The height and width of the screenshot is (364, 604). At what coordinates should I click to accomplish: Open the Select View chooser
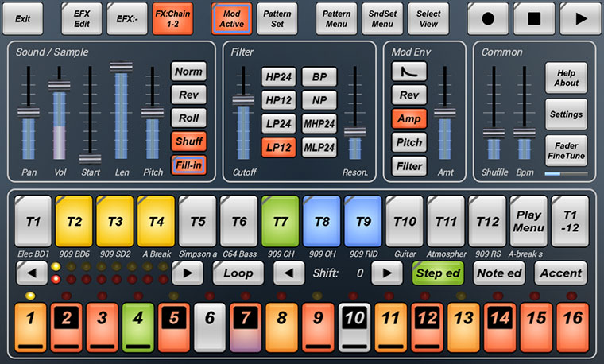[428, 17]
